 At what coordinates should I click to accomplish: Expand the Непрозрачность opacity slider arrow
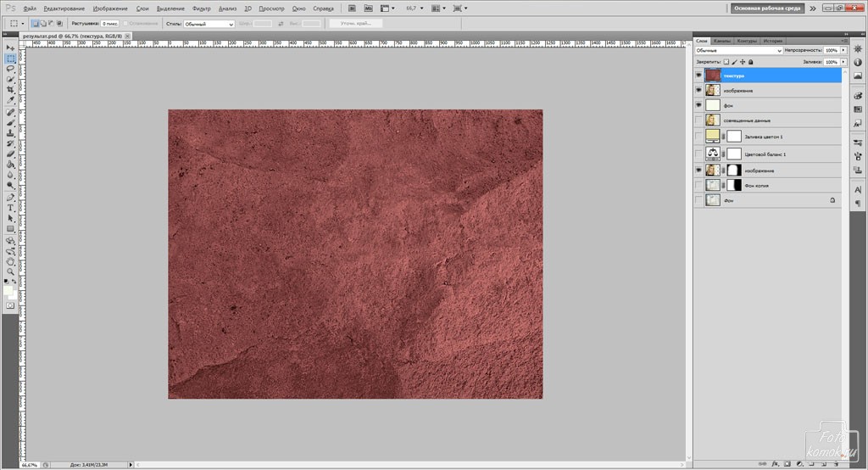click(x=843, y=51)
